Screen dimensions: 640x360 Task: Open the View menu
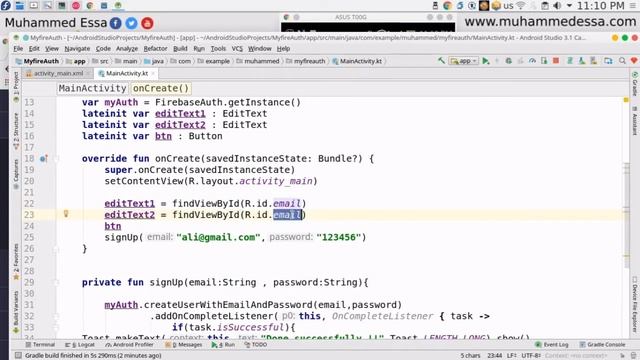click(52, 49)
